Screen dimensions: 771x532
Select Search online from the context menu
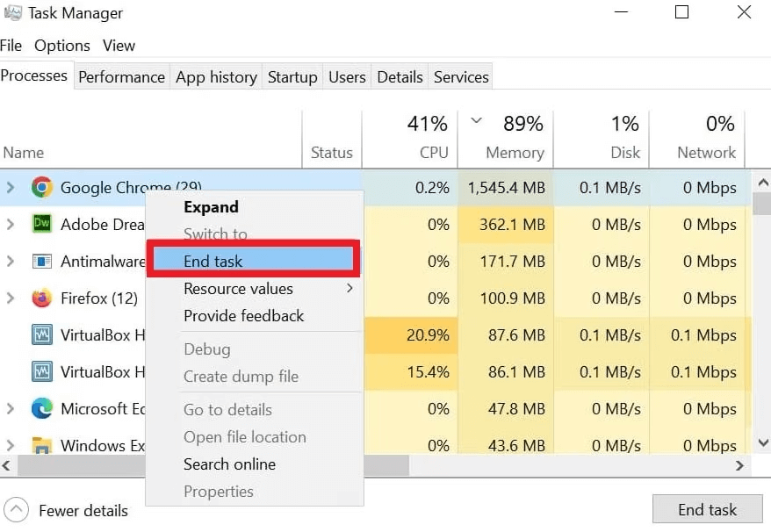tap(229, 464)
